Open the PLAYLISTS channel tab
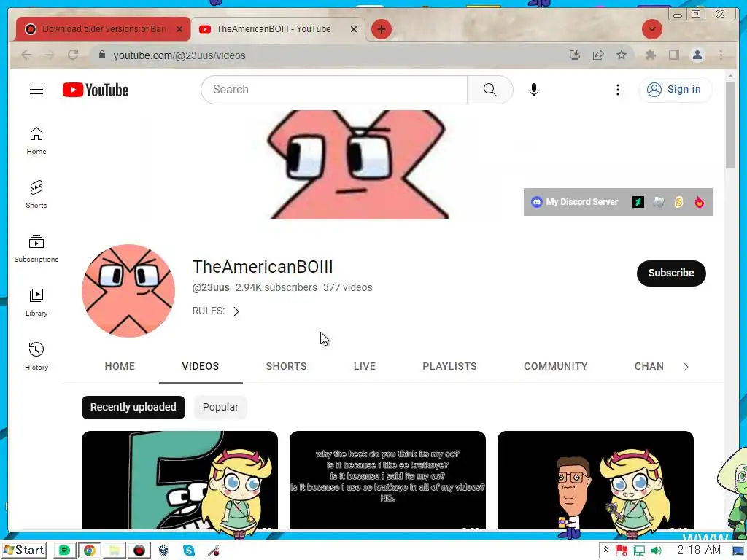Screen dimensions: 747x560 coord(449,366)
